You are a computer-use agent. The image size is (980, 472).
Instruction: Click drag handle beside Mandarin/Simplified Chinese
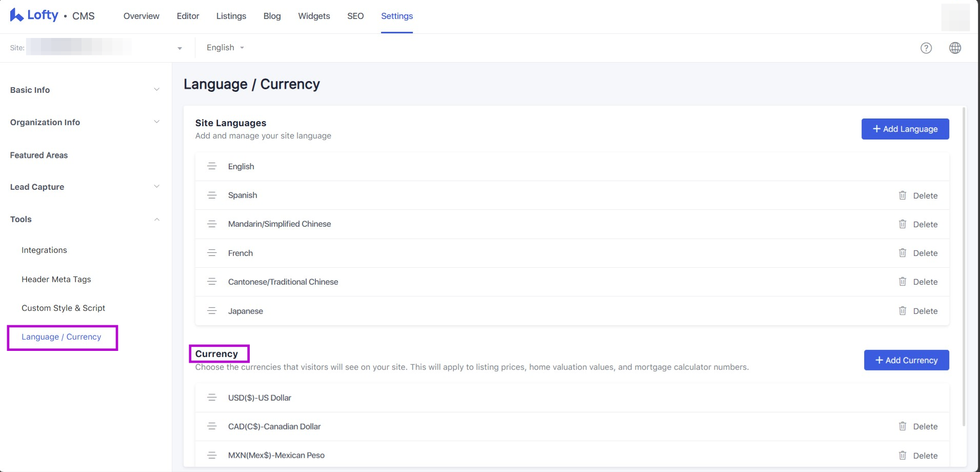pos(212,224)
